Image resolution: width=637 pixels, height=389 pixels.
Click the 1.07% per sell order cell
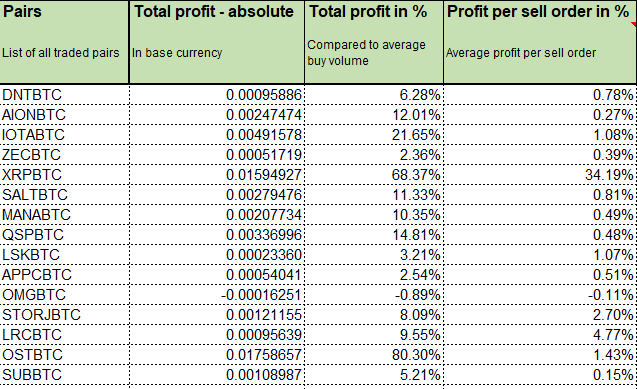(x=540, y=255)
